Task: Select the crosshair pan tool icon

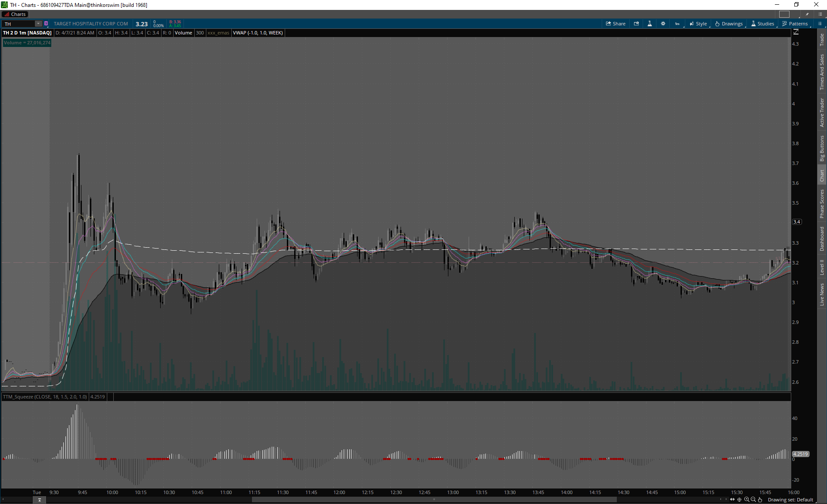Action: pyautogui.click(x=739, y=500)
